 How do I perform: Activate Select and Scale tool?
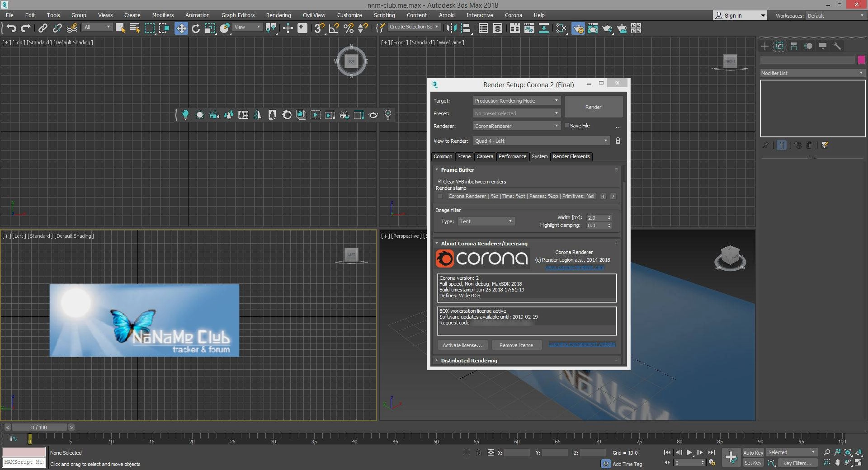[x=210, y=28]
